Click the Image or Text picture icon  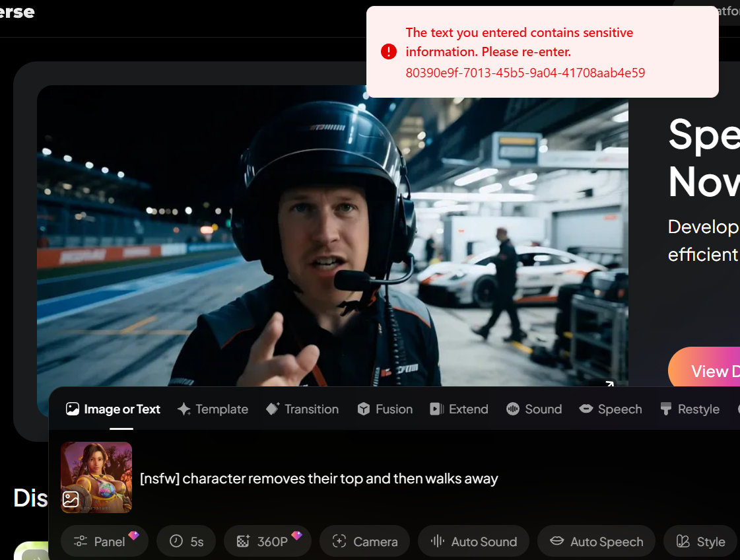[x=73, y=409]
